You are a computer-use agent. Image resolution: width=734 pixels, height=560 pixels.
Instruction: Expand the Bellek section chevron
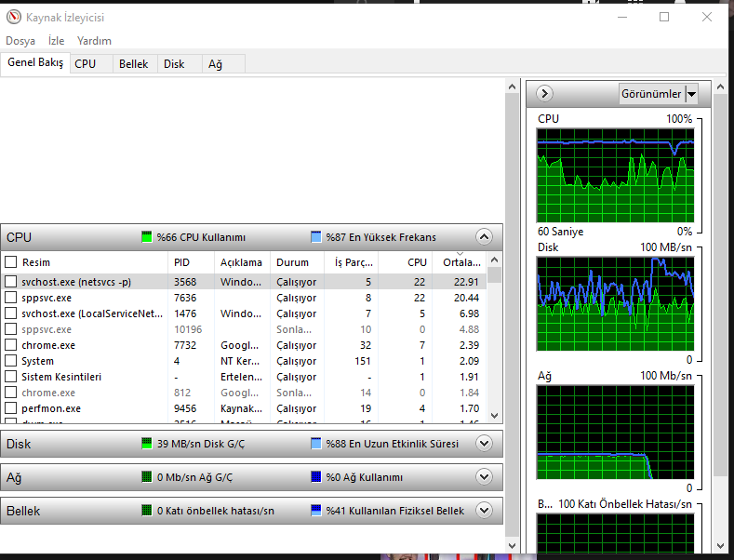tap(484, 511)
